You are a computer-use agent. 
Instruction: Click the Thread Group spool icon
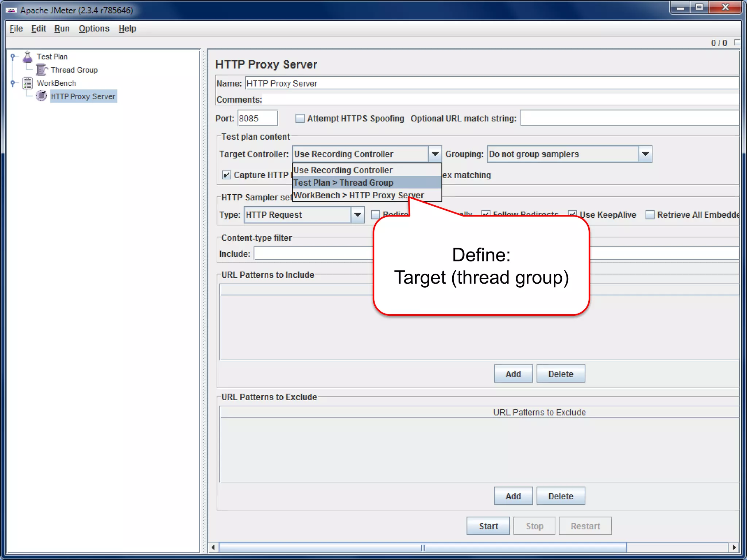click(42, 70)
